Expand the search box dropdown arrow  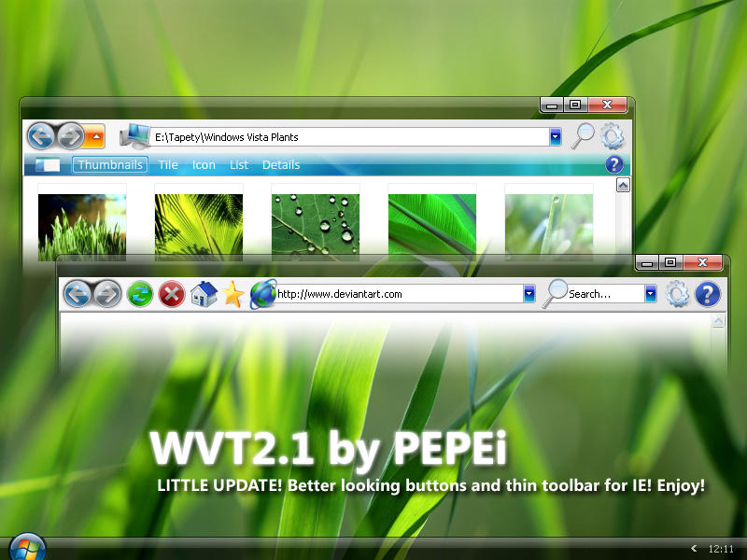651,294
